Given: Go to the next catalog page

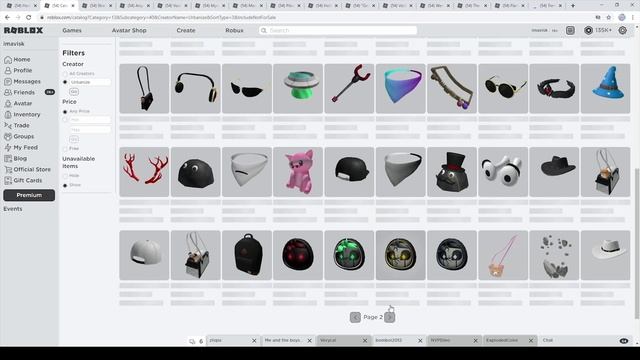Looking at the screenshot, I should [x=389, y=317].
